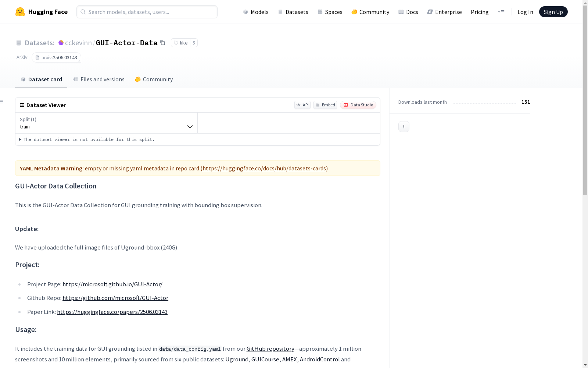Open the Uground dataset link
The width and height of the screenshot is (588, 368).
coord(237,359)
